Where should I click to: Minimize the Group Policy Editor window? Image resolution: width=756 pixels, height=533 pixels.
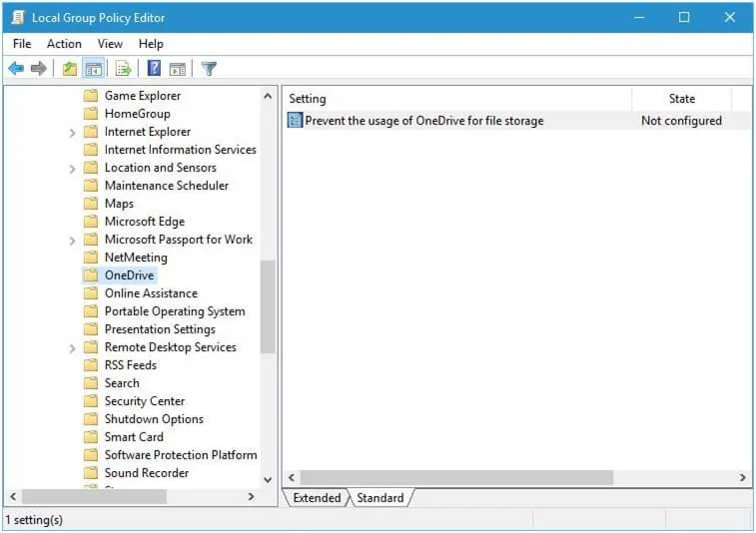pyautogui.click(x=639, y=17)
